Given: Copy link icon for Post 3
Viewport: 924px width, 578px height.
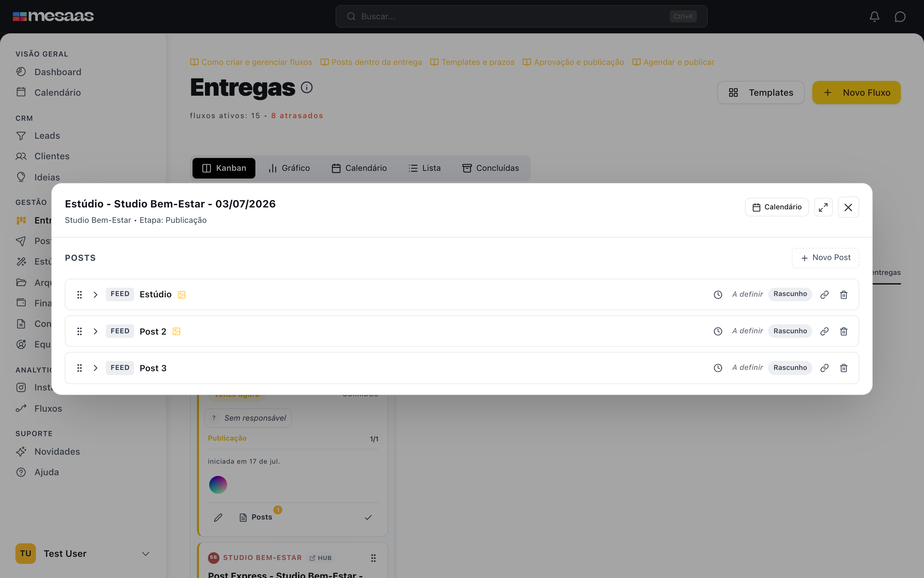Looking at the screenshot, I should point(824,368).
